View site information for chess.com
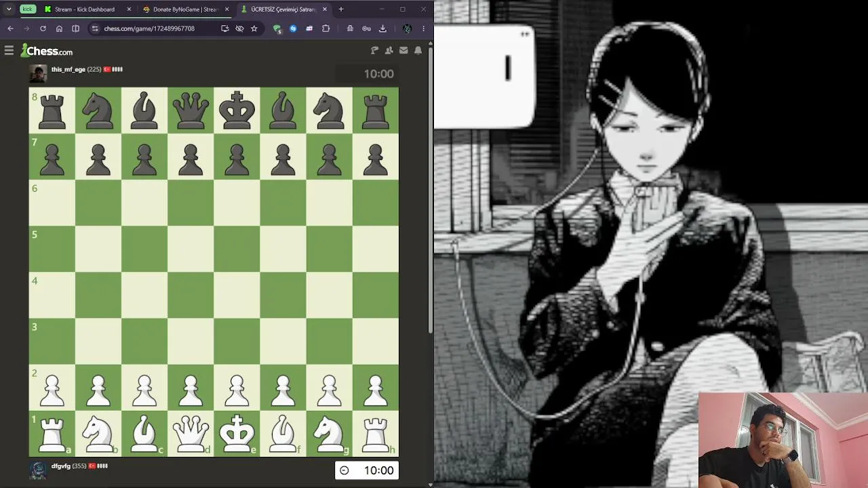The height and width of the screenshot is (488, 868). tap(95, 28)
